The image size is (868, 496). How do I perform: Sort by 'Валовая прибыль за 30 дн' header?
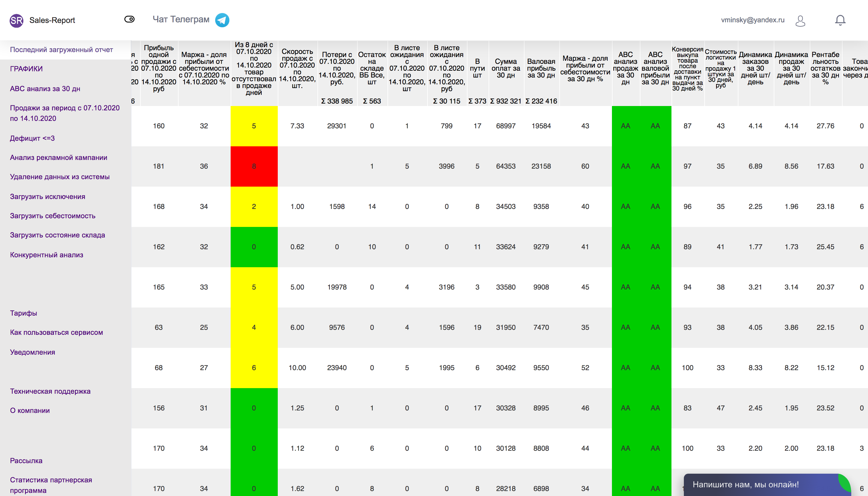pos(541,69)
